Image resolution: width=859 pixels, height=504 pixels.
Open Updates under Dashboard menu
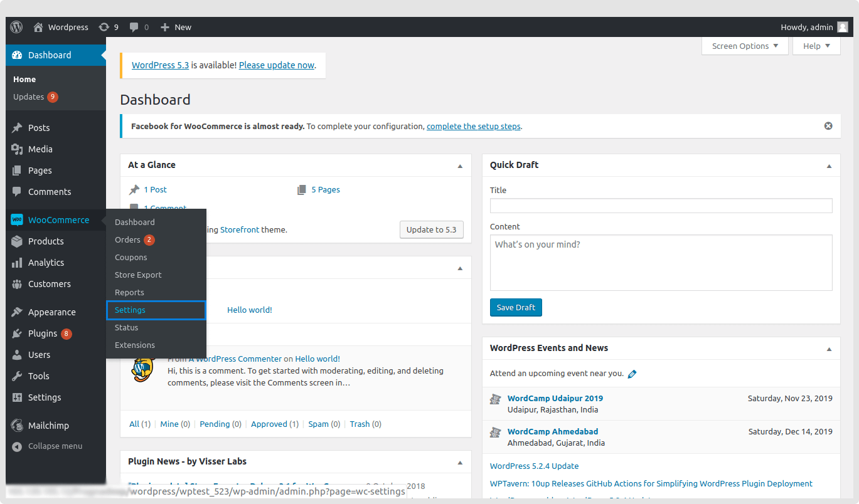click(36, 97)
